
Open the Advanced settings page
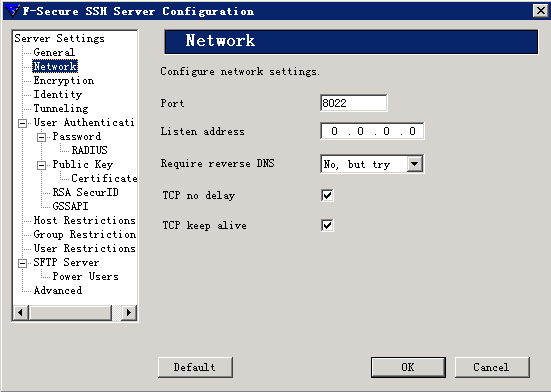click(x=58, y=291)
